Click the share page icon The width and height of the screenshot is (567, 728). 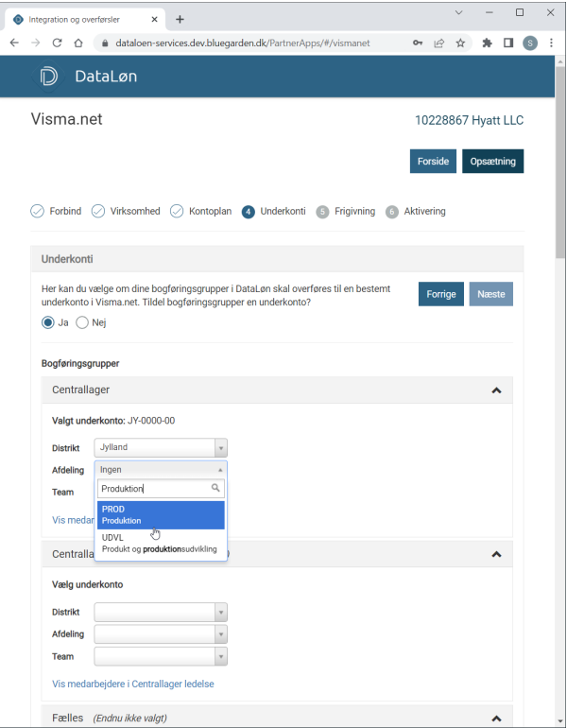(438, 43)
